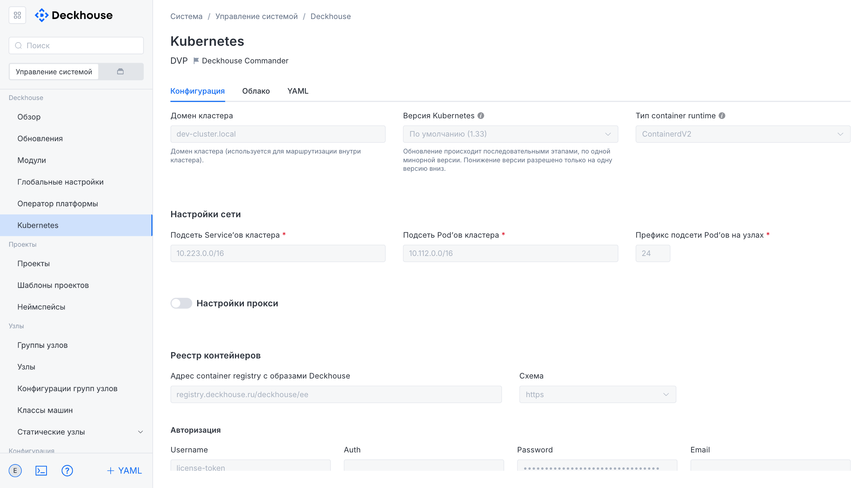
Task: Open the apps grid menu icon
Action: tap(17, 15)
